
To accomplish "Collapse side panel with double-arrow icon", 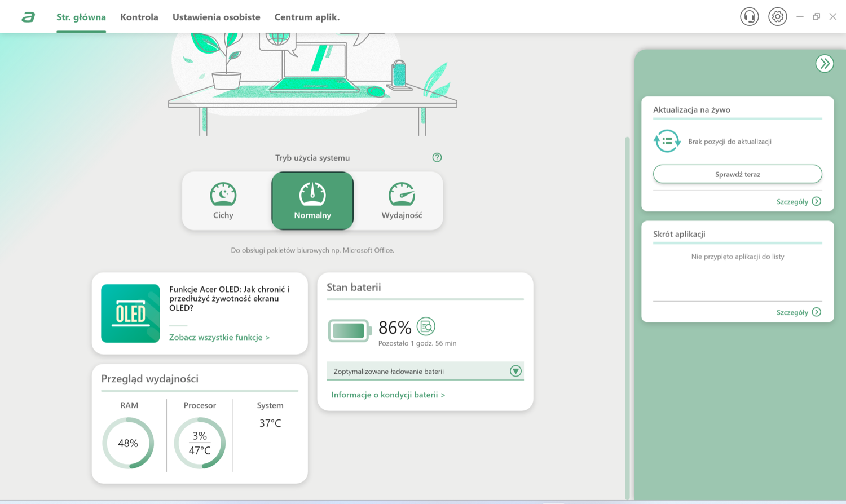I will [825, 64].
